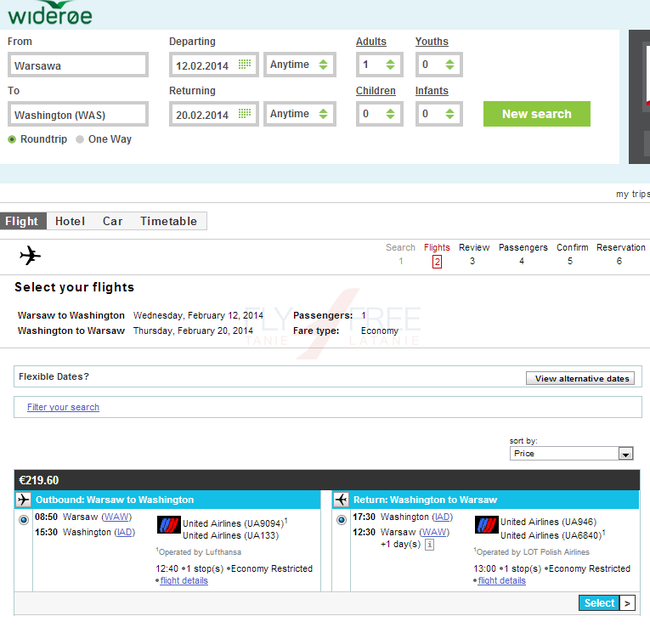Select the 17:30 Washington return flight radio
Screen dimensions: 650x633
tap(341, 519)
